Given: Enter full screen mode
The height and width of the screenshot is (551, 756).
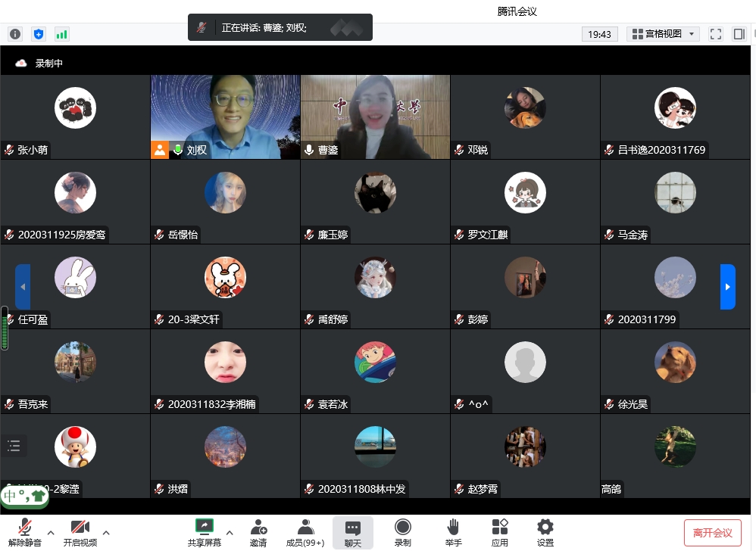Looking at the screenshot, I should tap(715, 34).
